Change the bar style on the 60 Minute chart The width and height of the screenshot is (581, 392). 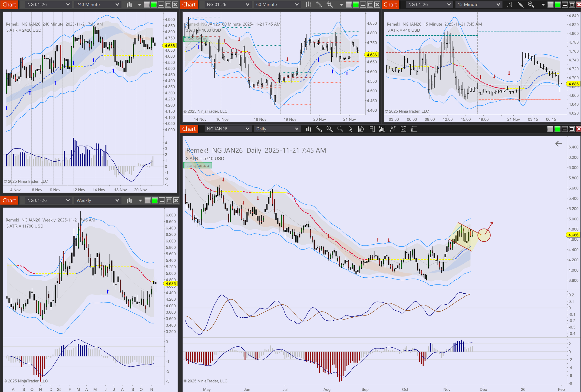point(308,4)
